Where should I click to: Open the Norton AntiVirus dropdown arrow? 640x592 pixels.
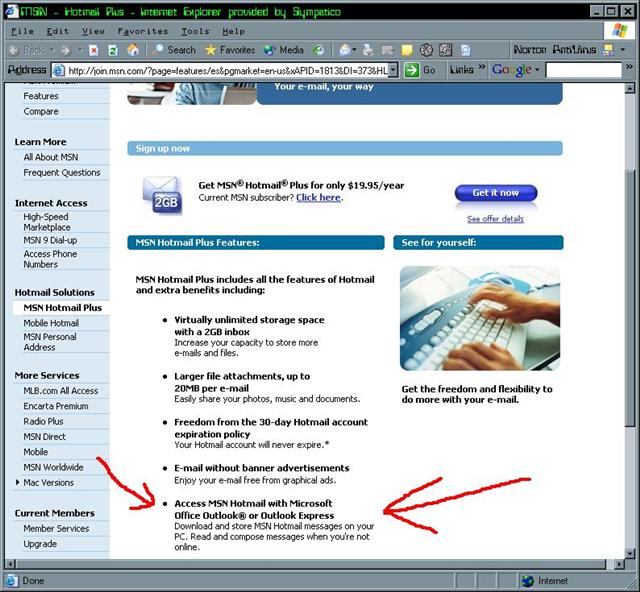click(x=622, y=49)
